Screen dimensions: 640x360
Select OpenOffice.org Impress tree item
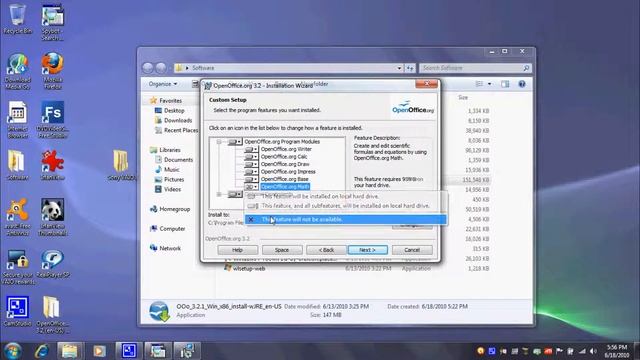tap(288, 172)
